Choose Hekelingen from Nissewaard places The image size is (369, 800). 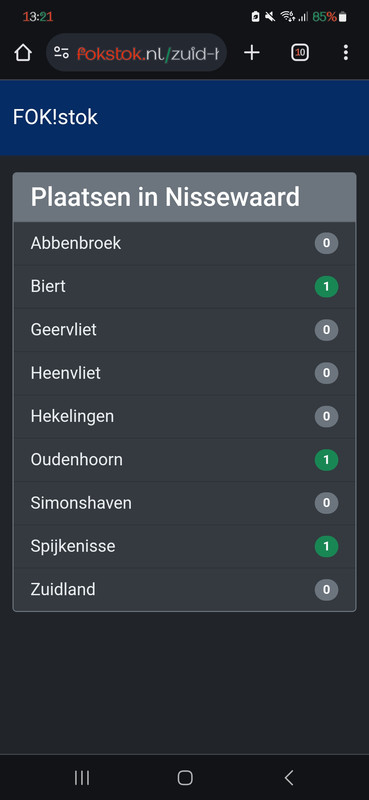[x=184, y=417]
